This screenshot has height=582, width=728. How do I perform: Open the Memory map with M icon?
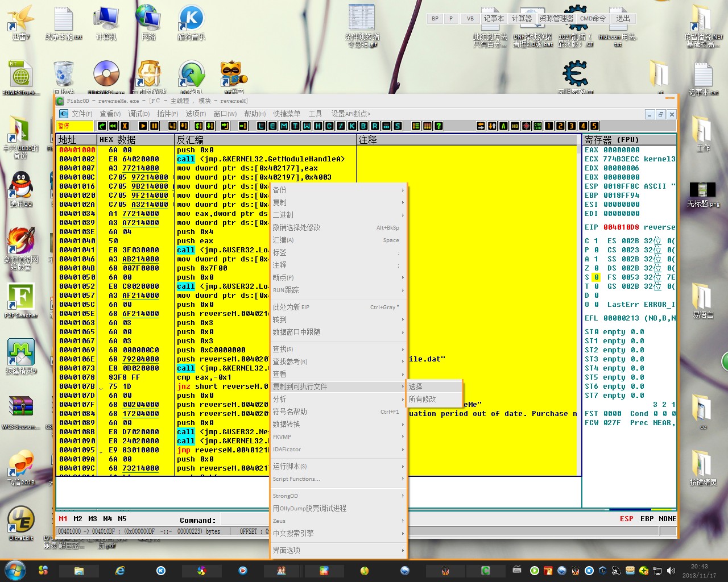click(x=284, y=126)
